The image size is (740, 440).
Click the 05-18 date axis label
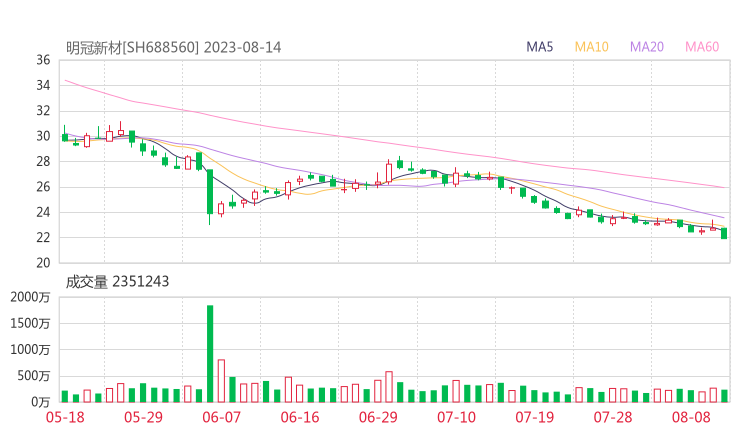tap(65, 417)
